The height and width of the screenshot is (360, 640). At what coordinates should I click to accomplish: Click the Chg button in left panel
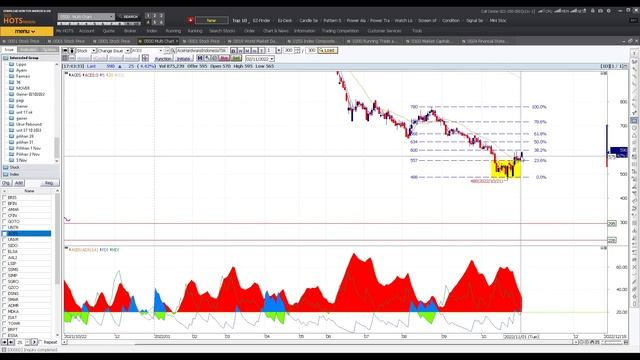point(6,183)
